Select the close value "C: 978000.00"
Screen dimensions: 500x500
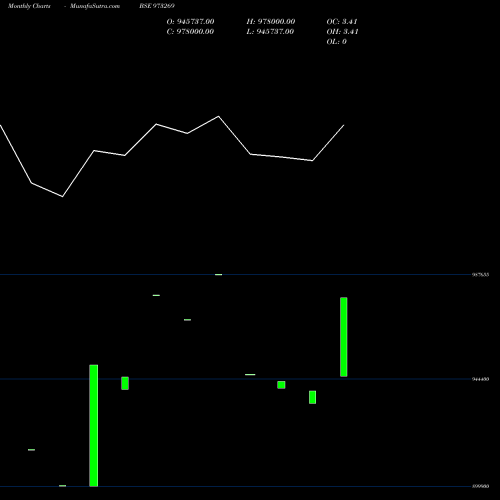[x=190, y=32]
